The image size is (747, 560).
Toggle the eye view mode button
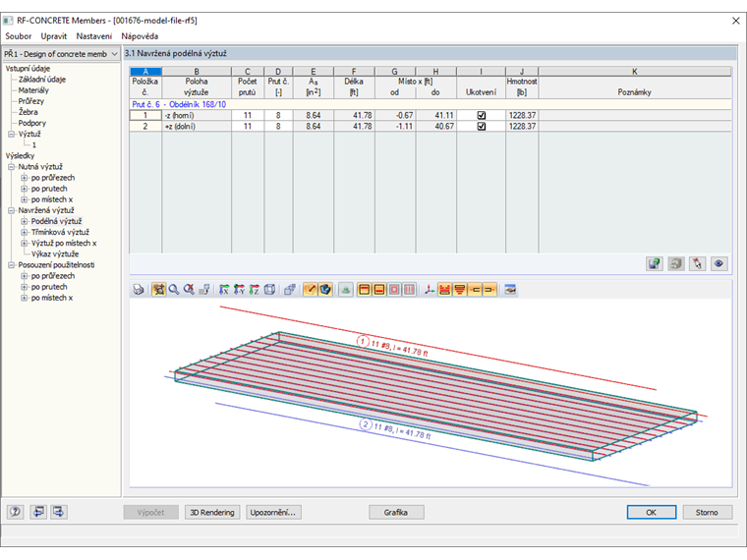(718, 263)
